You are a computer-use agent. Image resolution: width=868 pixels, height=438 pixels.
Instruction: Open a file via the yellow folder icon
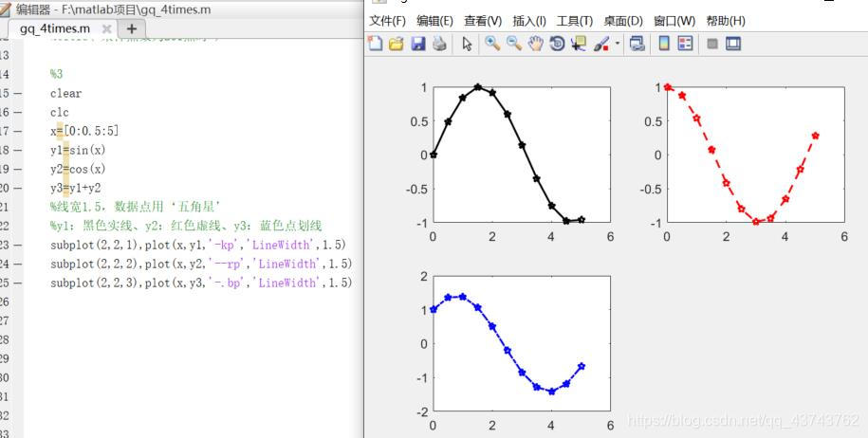(x=397, y=44)
